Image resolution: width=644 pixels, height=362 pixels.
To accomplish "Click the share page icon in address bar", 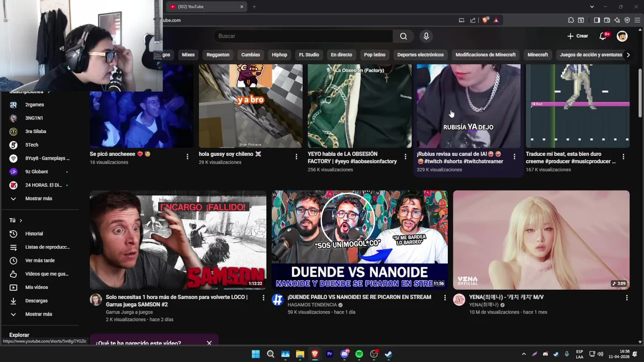I will tap(473, 20).
